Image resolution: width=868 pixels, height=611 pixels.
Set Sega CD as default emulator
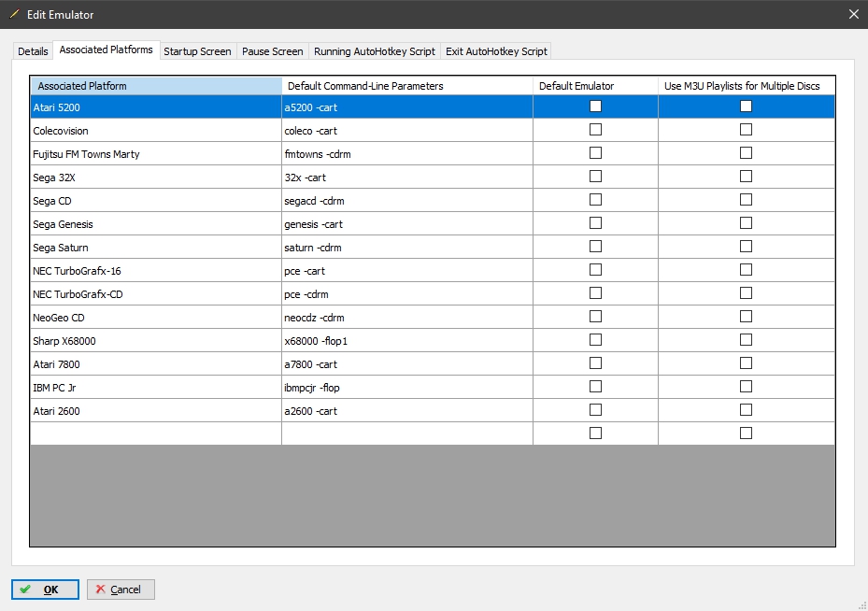pos(596,199)
